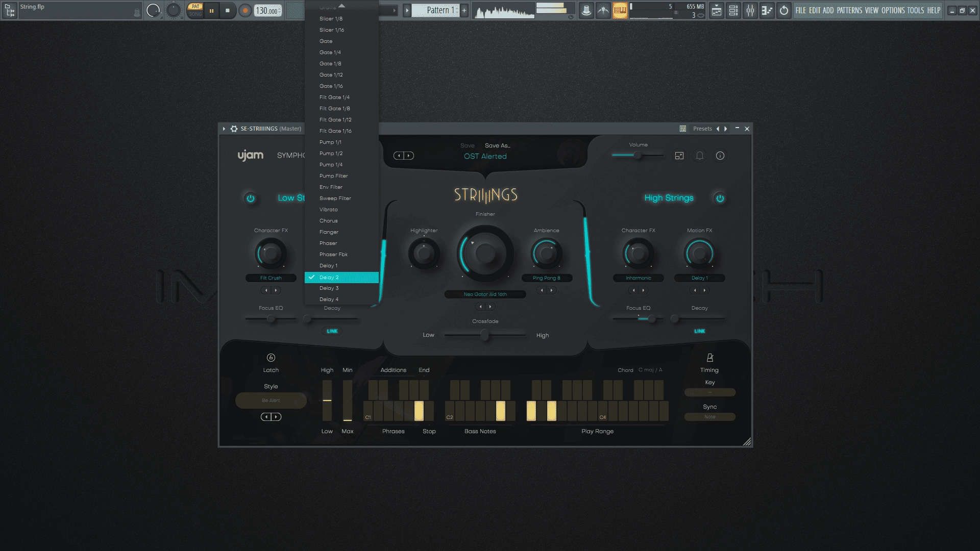Toggle the highlighted C2 octave bass note key
Viewport: 980px width, 551px height.
pyautogui.click(x=501, y=411)
